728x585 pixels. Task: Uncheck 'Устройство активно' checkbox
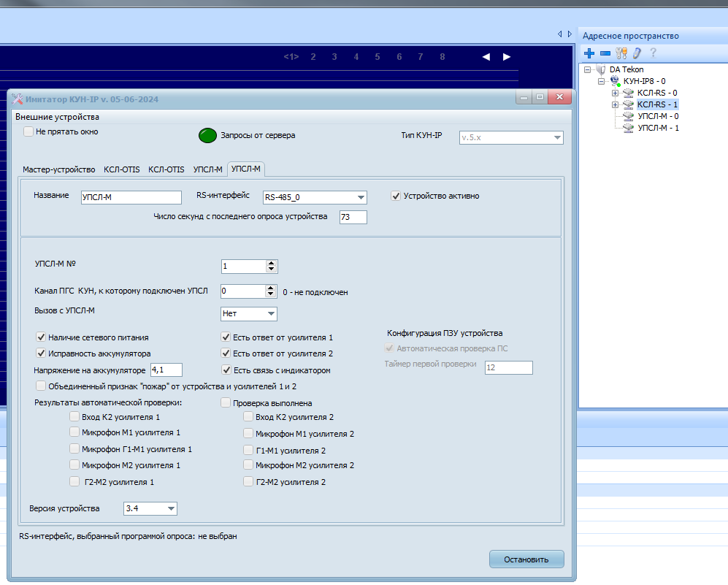tap(396, 196)
